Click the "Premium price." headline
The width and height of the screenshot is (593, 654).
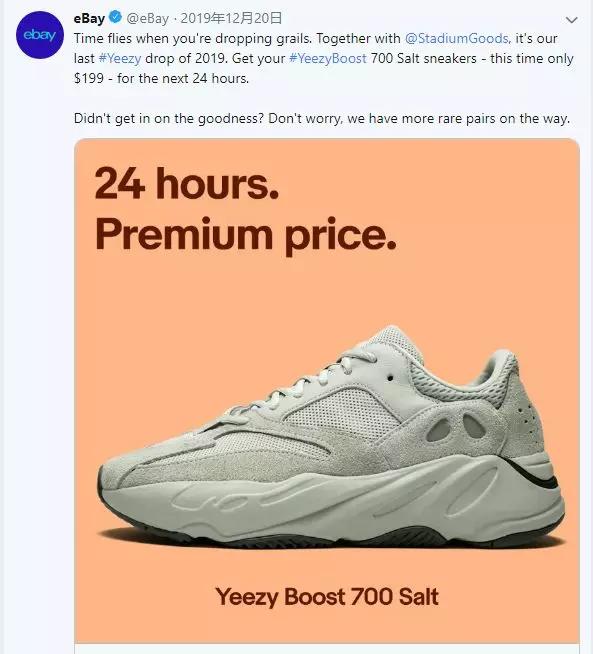tap(246, 234)
